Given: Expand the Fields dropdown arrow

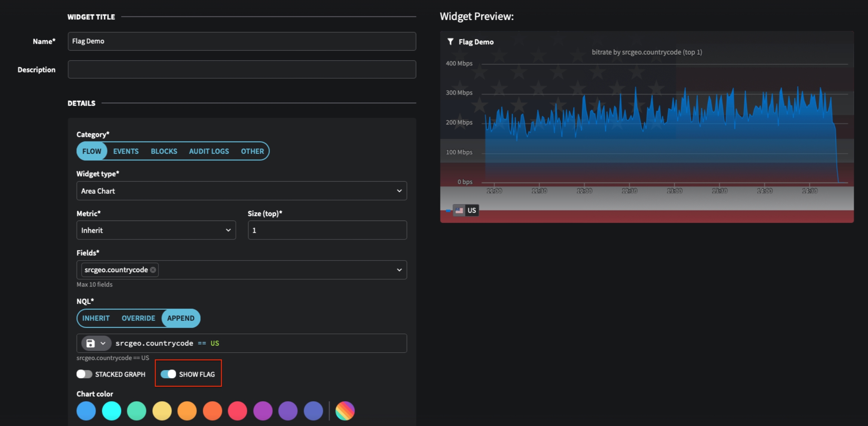Looking at the screenshot, I should pos(399,270).
